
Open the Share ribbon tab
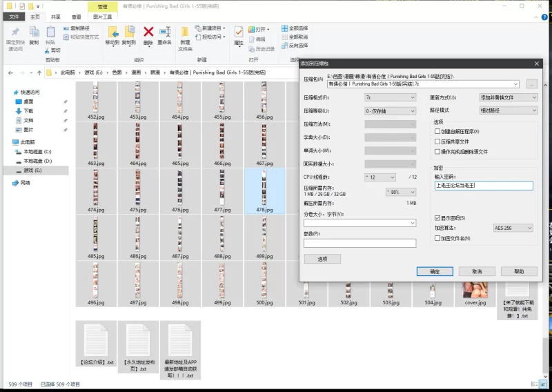[55, 17]
